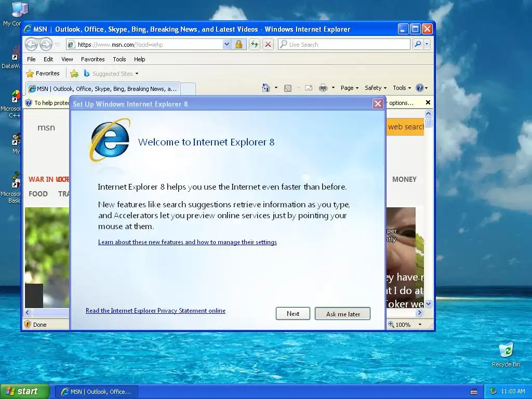Click the FOOD navigation link

point(38,194)
